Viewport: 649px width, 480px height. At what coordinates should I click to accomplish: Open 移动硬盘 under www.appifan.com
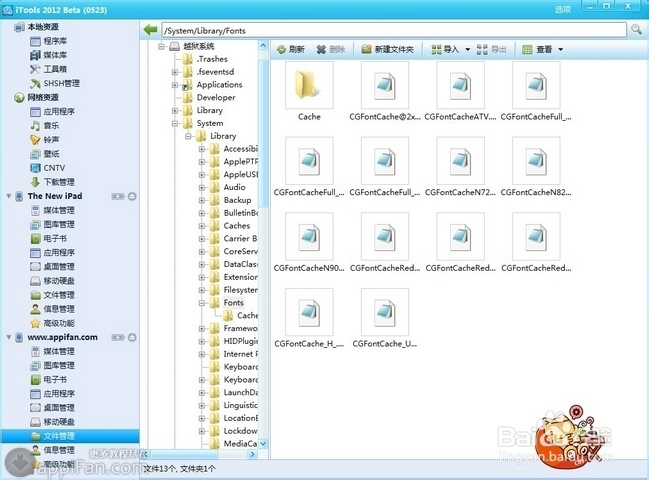[53, 422]
